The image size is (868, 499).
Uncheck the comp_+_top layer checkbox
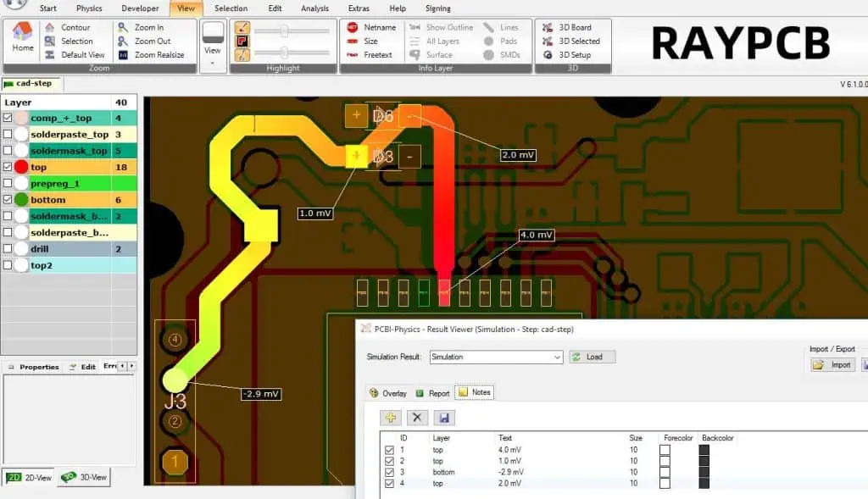pos(8,119)
